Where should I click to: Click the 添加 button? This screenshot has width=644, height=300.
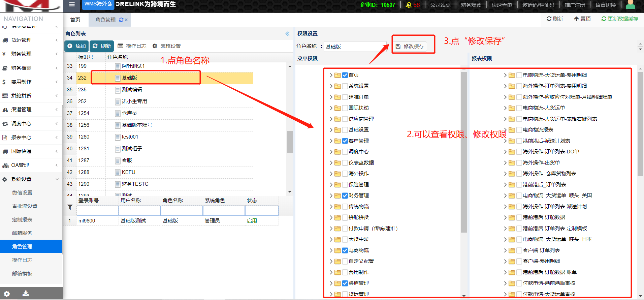coord(76,46)
